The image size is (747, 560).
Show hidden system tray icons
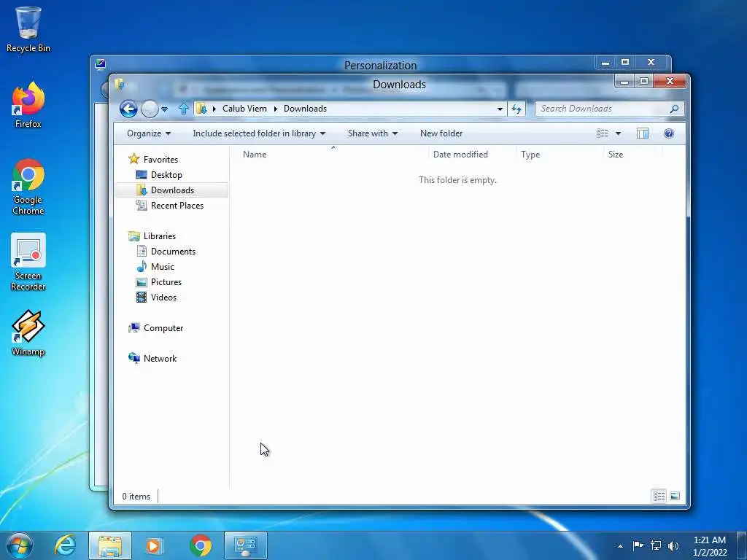pyautogui.click(x=620, y=546)
